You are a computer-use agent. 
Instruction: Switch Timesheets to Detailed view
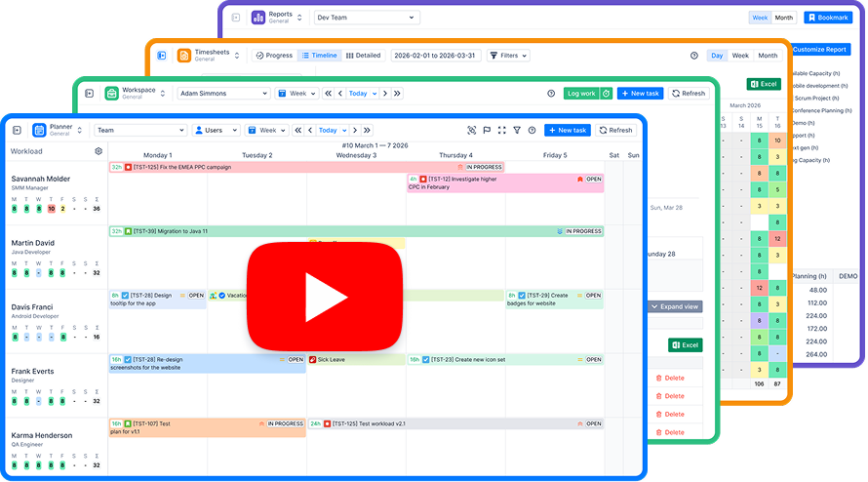pyautogui.click(x=363, y=56)
